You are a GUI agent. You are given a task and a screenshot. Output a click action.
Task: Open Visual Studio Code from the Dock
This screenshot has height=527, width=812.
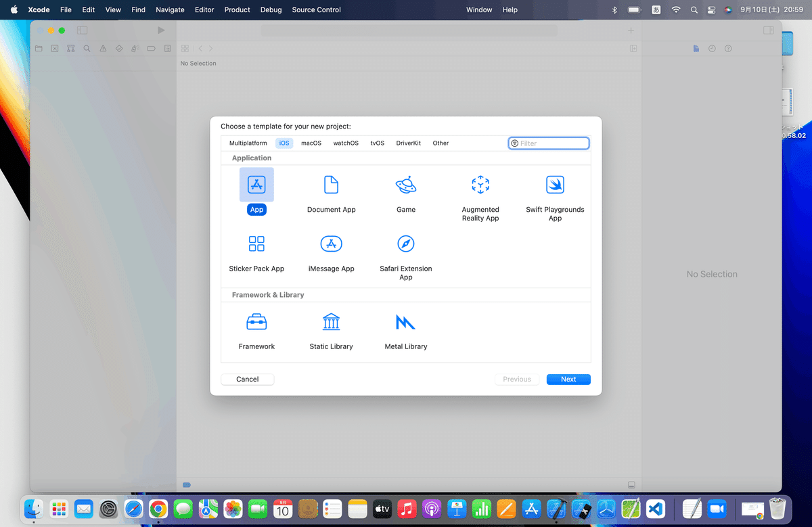point(655,509)
